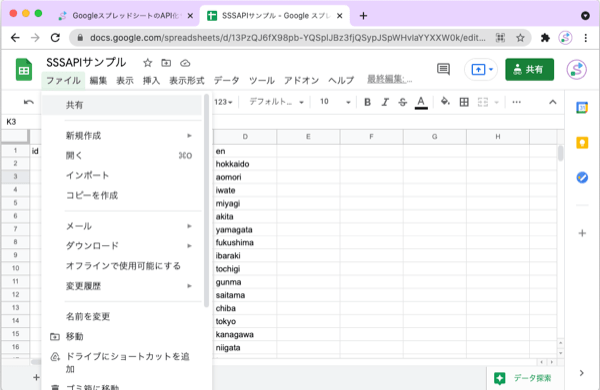Open the 表示形式 menu

pos(187,80)
